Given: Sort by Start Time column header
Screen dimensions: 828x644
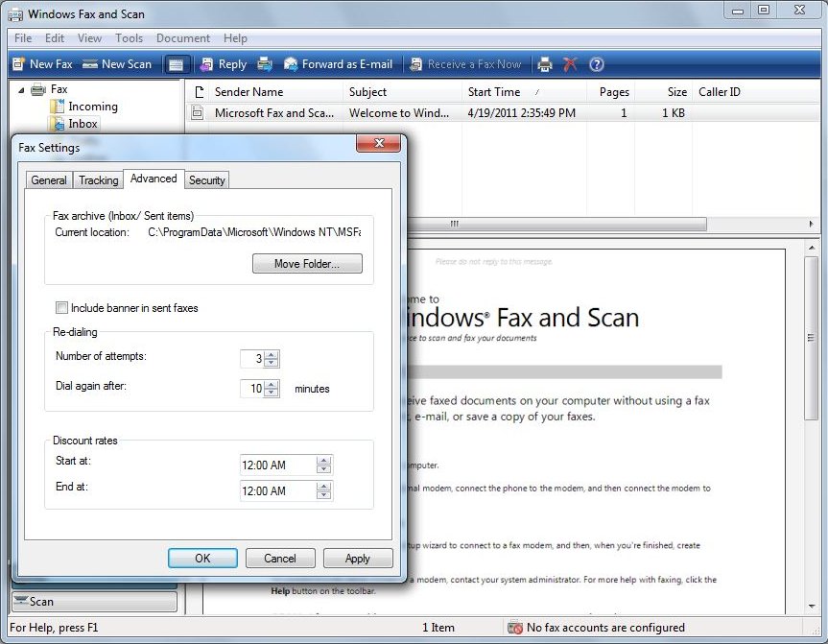Looking at the screenshot, I should (525, 92).
